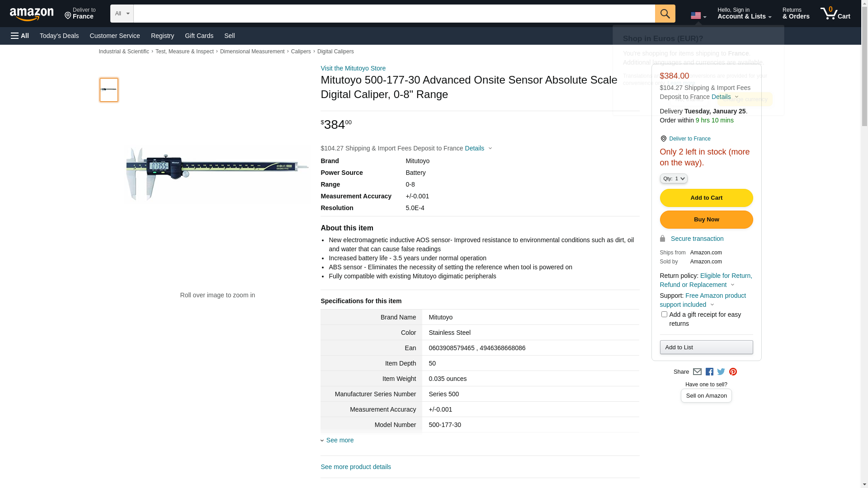The image size is (868, 488).
Task: Expand See more specifications
Action: point(340,440)
